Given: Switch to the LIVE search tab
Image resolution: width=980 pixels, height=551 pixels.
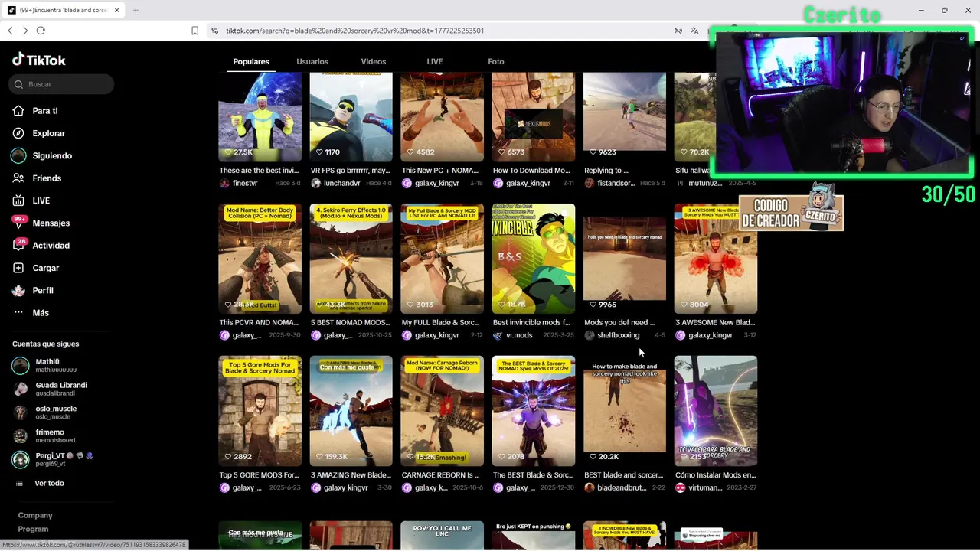Looking at the screenshot, I should coord(435,61).
